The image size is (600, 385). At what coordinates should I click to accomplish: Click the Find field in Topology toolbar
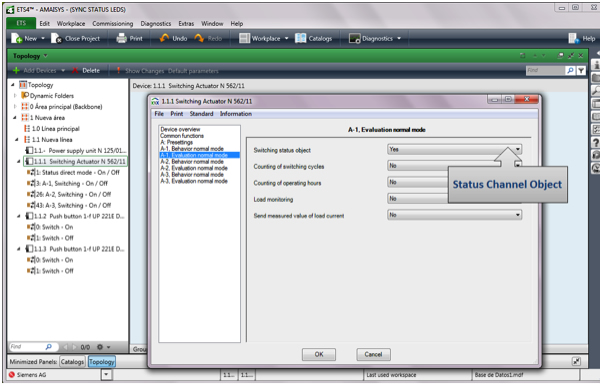coord(545,70)
